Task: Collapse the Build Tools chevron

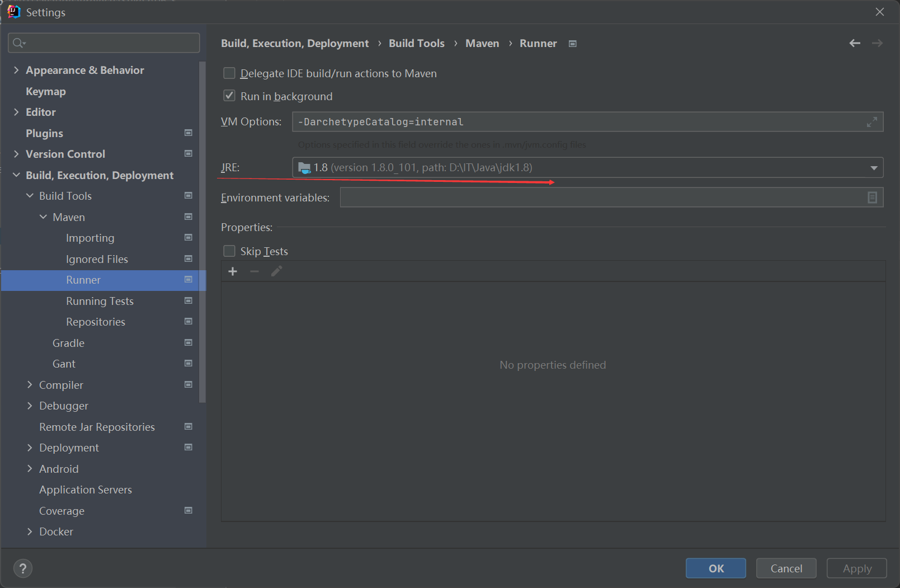Action: 30,196
